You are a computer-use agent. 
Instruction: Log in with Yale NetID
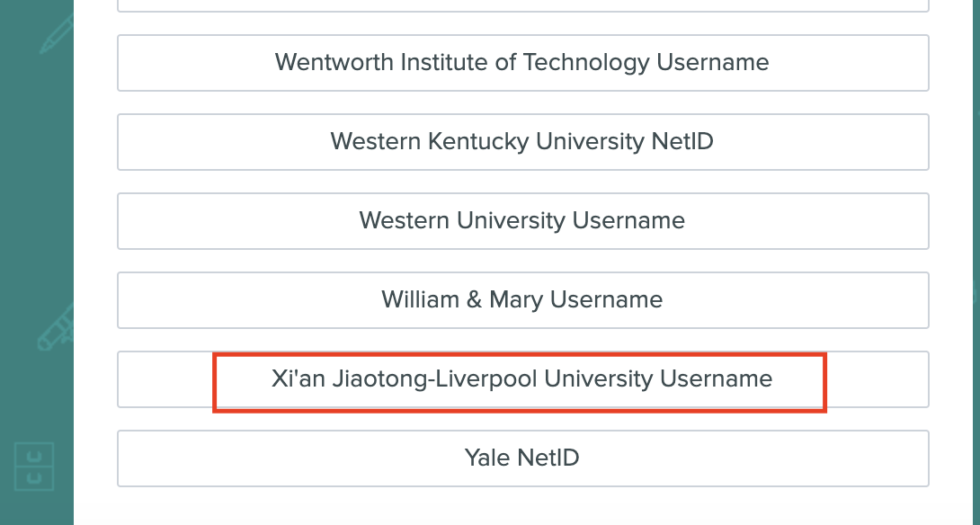click(523, 458)
